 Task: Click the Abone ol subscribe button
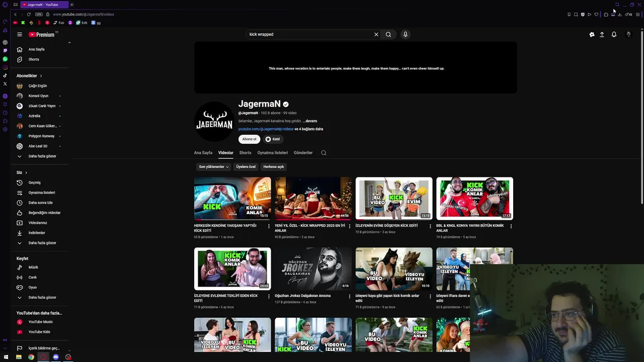249,139
